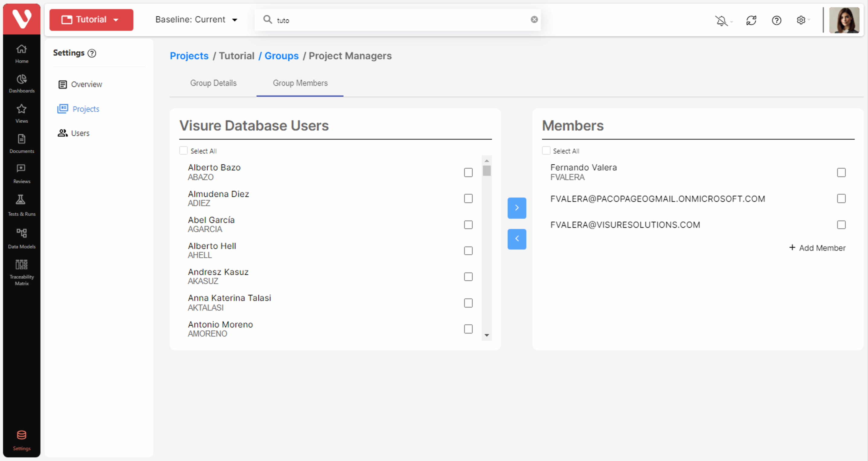This screenshot has width=868, height=461.
Task: Open the Baseline: Current dropdown
Action: [x=196, y=20]
